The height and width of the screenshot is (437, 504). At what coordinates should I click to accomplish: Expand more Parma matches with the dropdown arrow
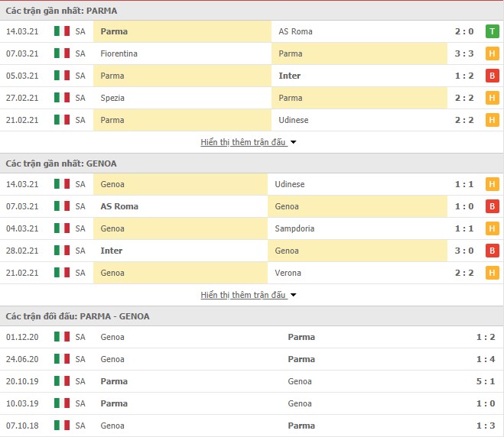(x=293, y=142)
